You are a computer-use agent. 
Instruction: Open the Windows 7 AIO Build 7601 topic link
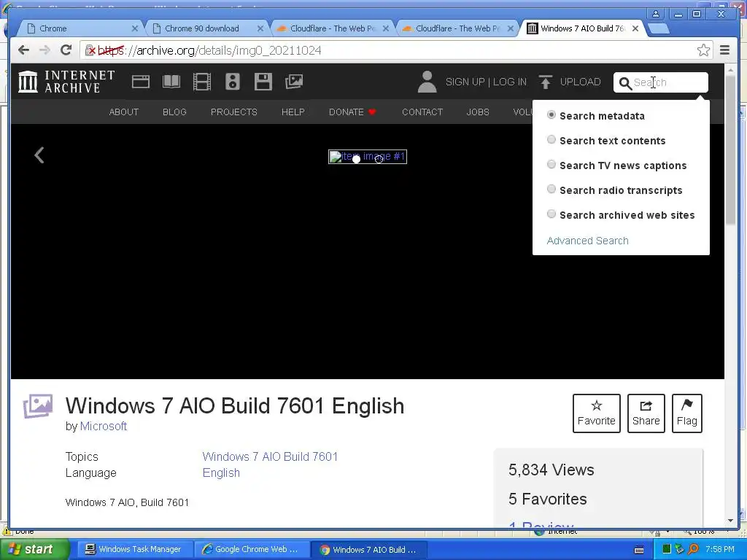click(270, 456)
